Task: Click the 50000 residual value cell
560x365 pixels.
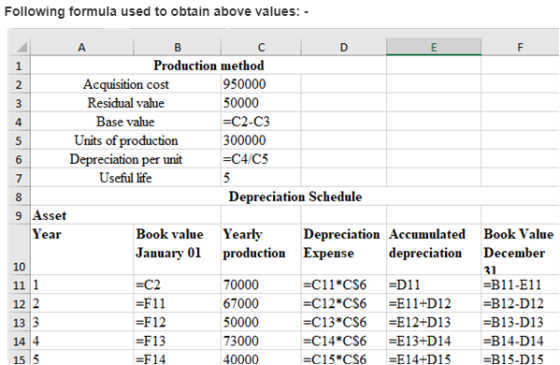Action: coord(261,103)
